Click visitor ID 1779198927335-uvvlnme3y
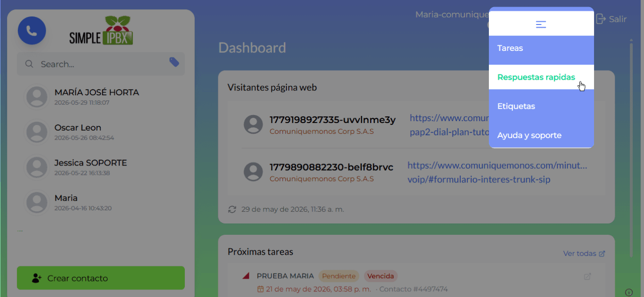This screenshot has width=644, height=297. (x=332, y=120)
